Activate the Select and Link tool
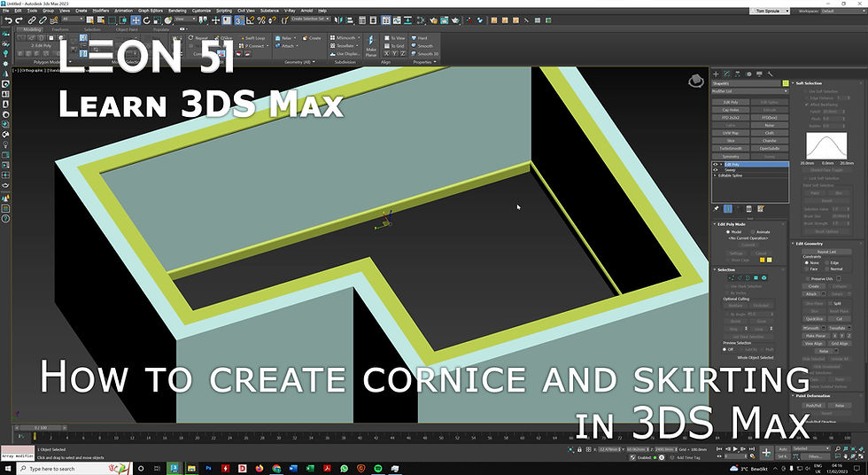The height and width of the screenshot is (475, 868). (32, 19)
